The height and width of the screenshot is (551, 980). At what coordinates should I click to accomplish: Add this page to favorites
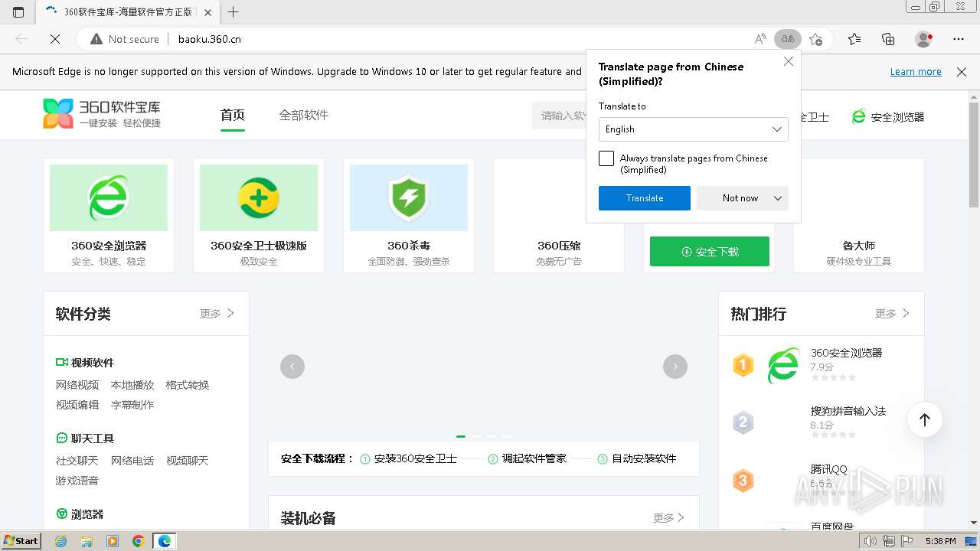815,39
